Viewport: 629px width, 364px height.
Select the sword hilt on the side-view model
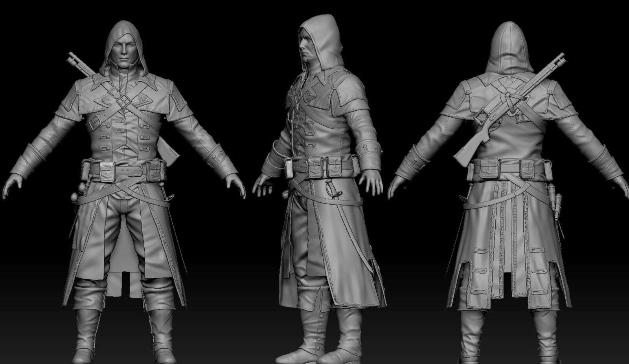(333, 189)
